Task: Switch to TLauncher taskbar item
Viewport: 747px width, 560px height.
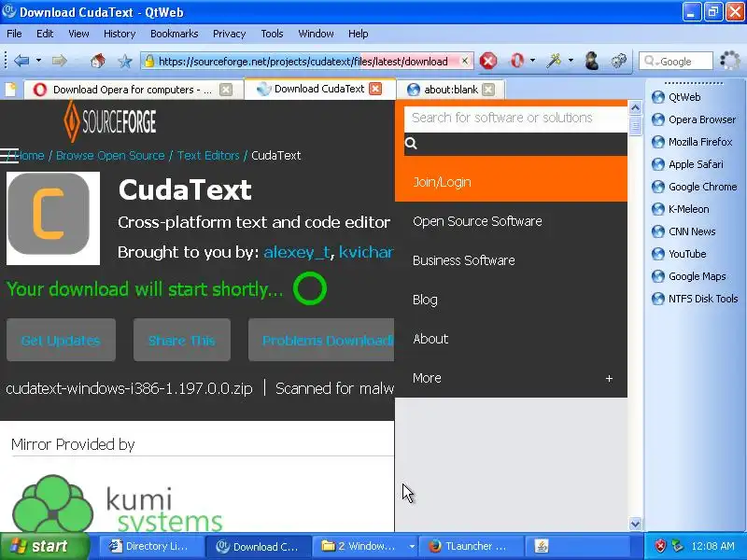Action: point(471,546)
